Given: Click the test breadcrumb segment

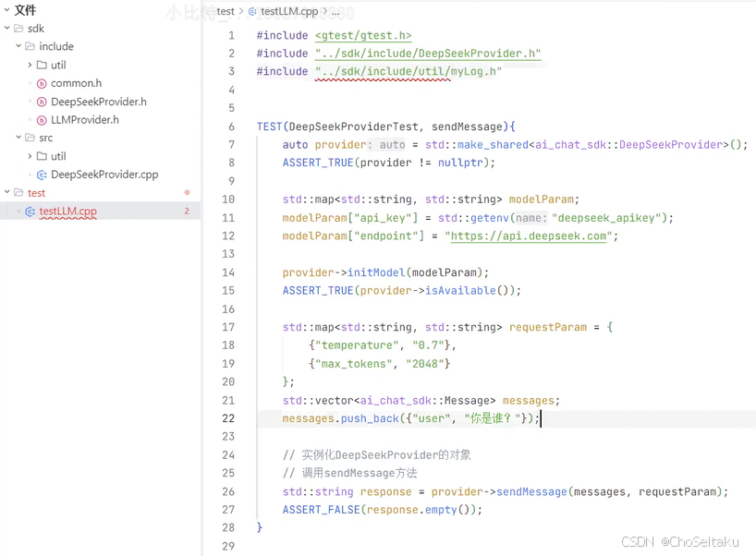Looking at the screenshot, I should (226, 11).
